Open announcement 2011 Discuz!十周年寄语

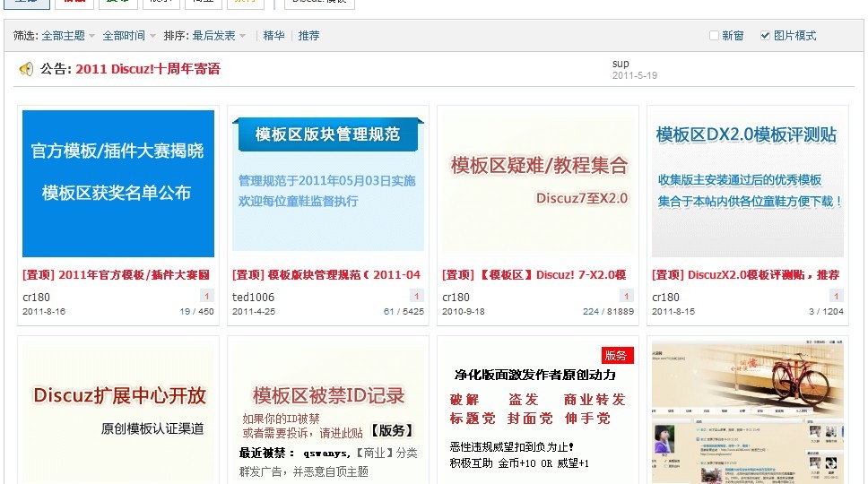(148, 69)
